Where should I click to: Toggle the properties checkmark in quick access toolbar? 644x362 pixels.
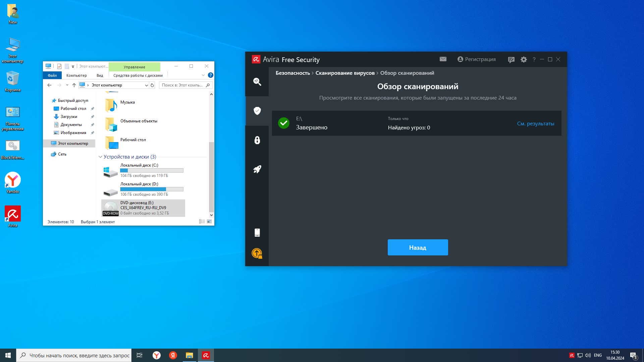59,66
